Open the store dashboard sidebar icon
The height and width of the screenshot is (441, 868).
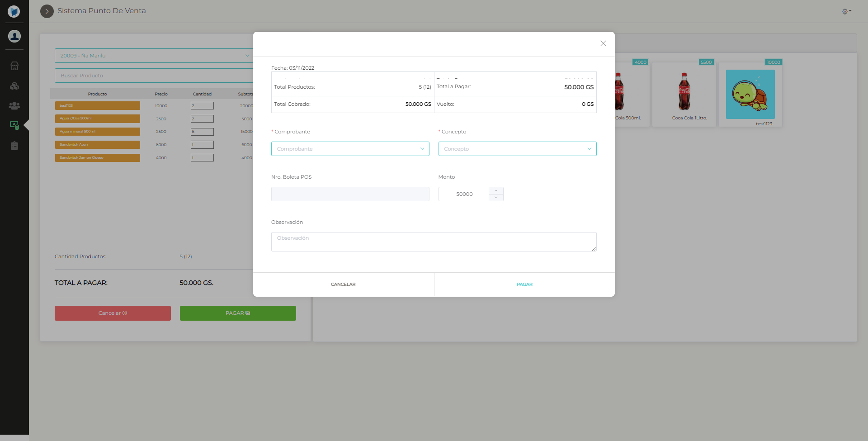[14, 66]
